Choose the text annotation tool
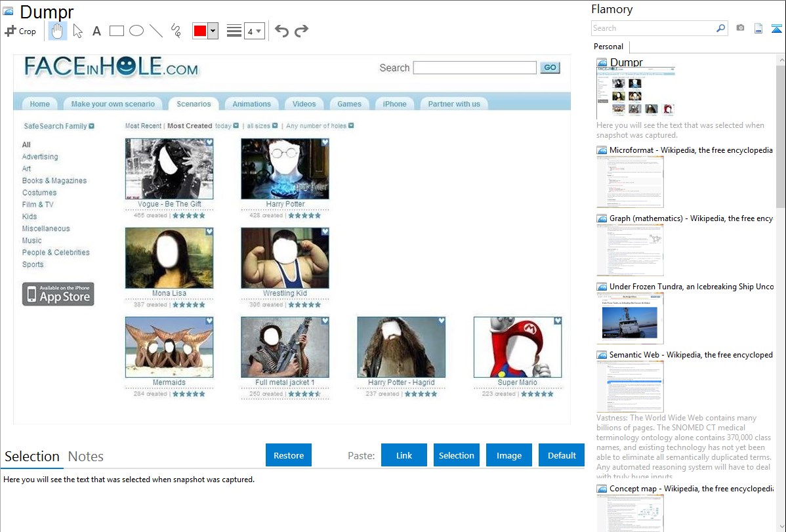Viewport: 786px width, 532px height. [96, 31]
